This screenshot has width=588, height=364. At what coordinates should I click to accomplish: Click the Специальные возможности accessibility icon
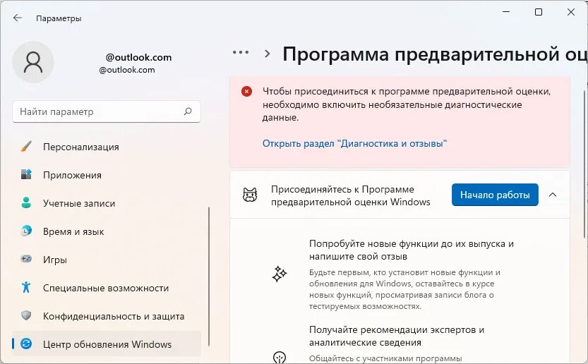(26, 287)
